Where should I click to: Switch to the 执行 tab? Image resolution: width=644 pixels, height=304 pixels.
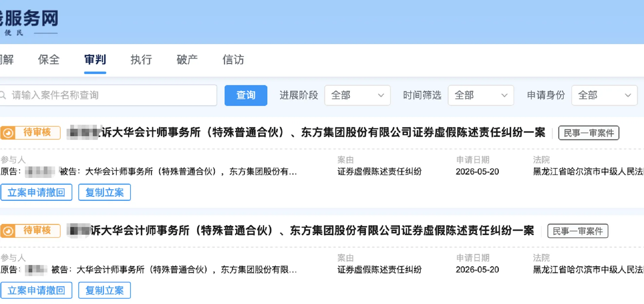[x=141, y=60]
